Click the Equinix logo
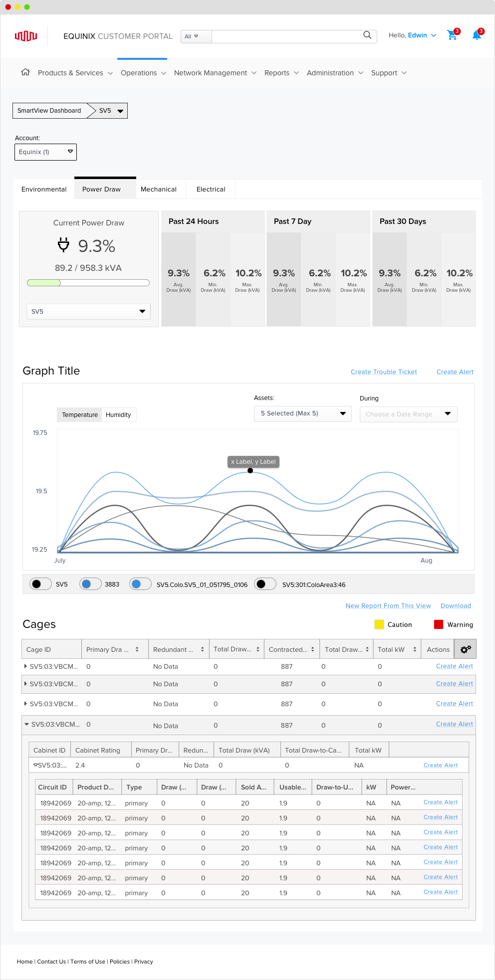Viewport: 495px width, 980px height. tap(26, 36)
